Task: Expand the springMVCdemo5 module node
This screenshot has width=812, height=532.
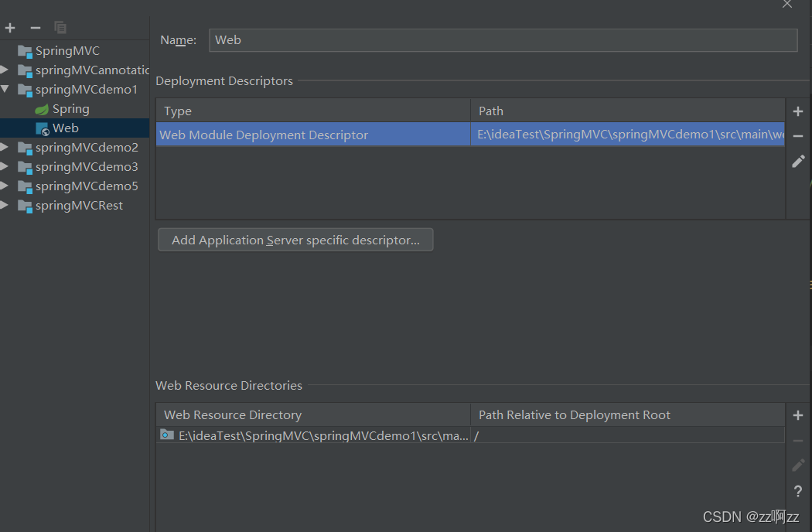Action: pyautogui.click(x=4, y=186)
